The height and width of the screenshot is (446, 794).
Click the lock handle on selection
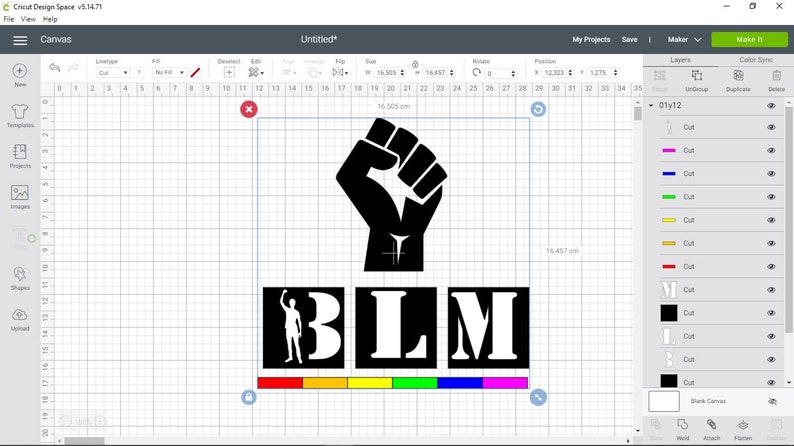[249, 397]
